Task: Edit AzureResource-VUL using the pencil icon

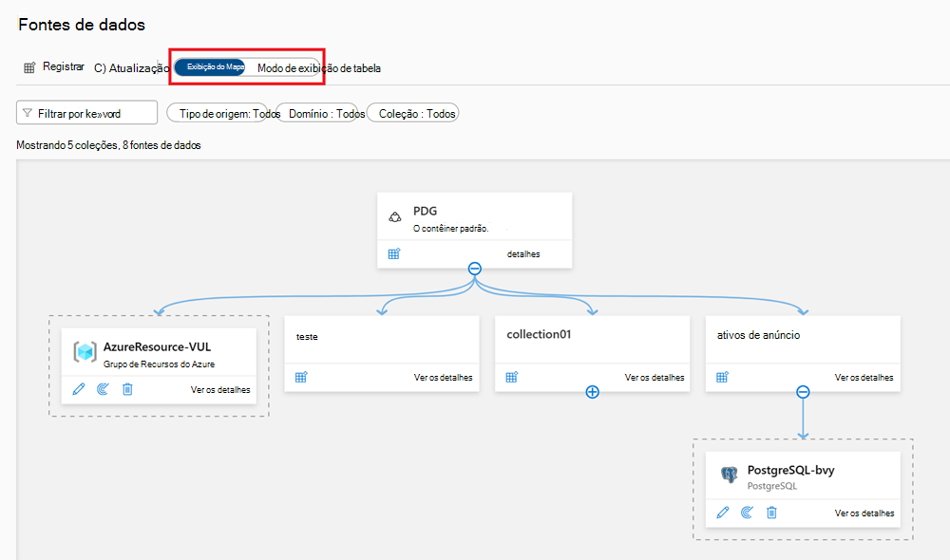Action: pos(78,388)
